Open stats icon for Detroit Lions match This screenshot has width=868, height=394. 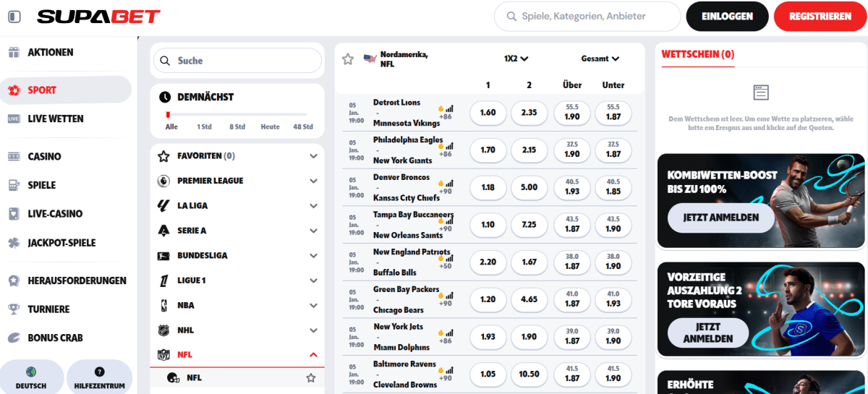tap(449, 108)
